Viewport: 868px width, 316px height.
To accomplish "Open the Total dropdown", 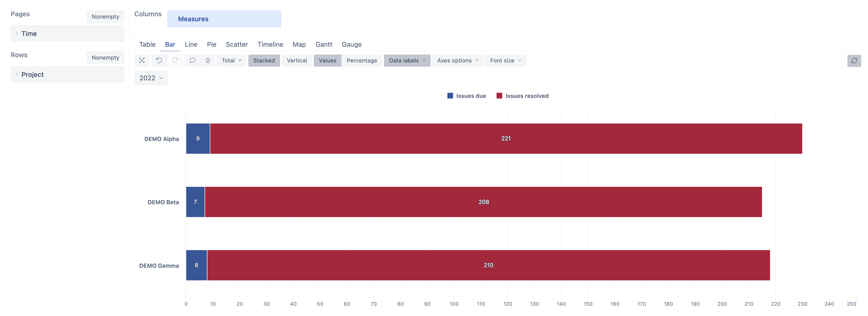I will click(x=231, y=61).
